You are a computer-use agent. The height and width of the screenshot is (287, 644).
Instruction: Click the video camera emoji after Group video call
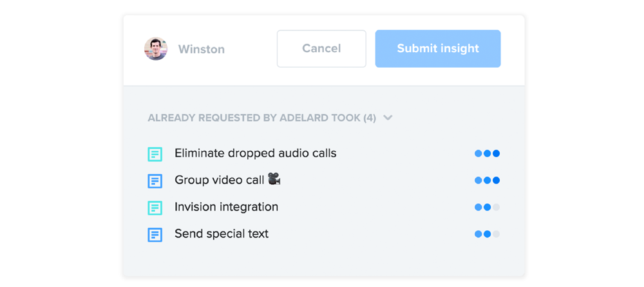274,179
